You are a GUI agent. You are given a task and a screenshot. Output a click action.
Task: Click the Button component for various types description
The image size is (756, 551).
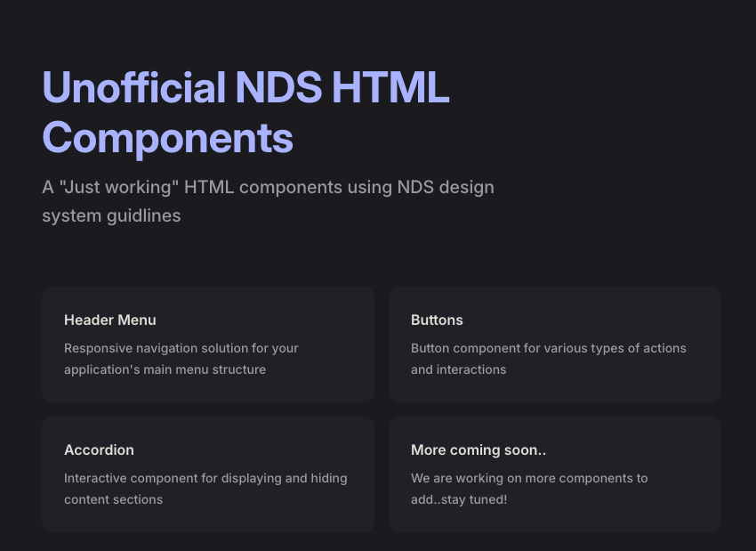point(548,359)
